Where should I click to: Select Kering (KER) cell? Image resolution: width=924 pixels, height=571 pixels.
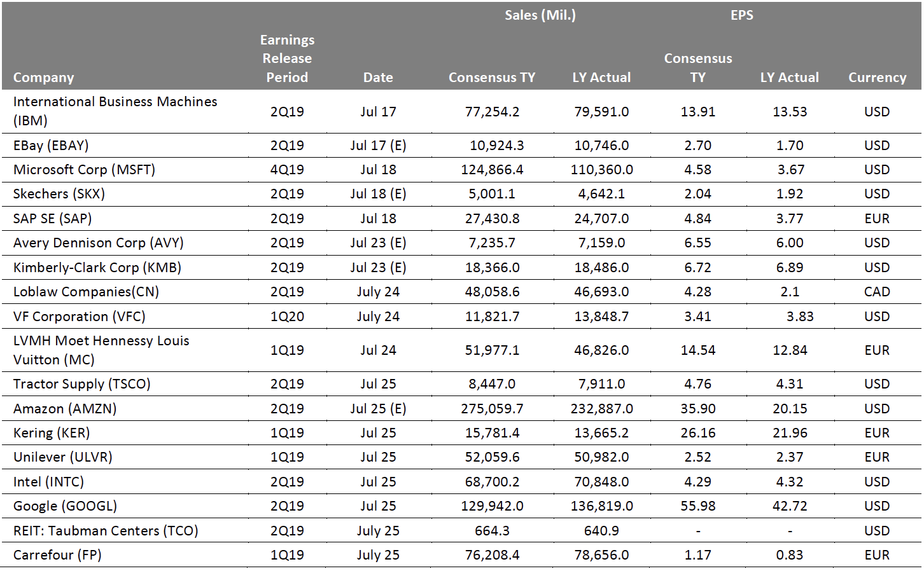coord(52,433)
